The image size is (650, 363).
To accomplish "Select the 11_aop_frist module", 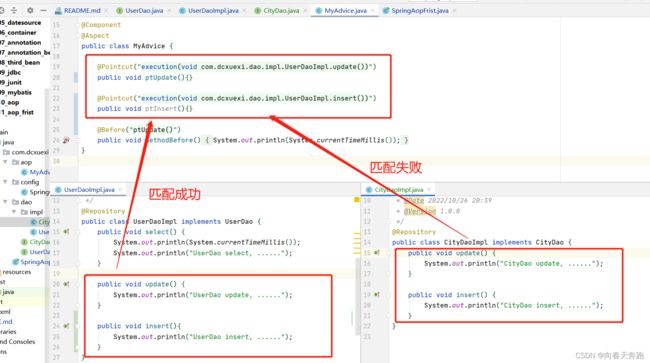I will click(x=17, y=112).
